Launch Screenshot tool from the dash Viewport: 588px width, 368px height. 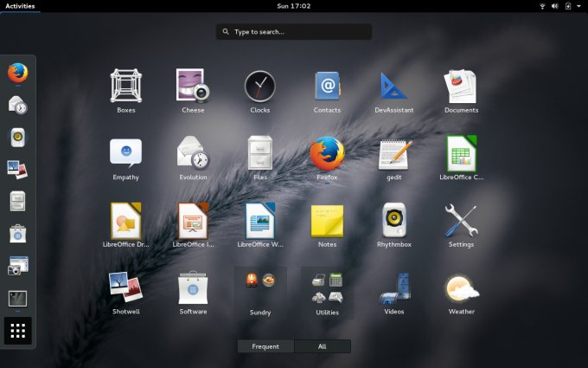(x=17, y=266)
